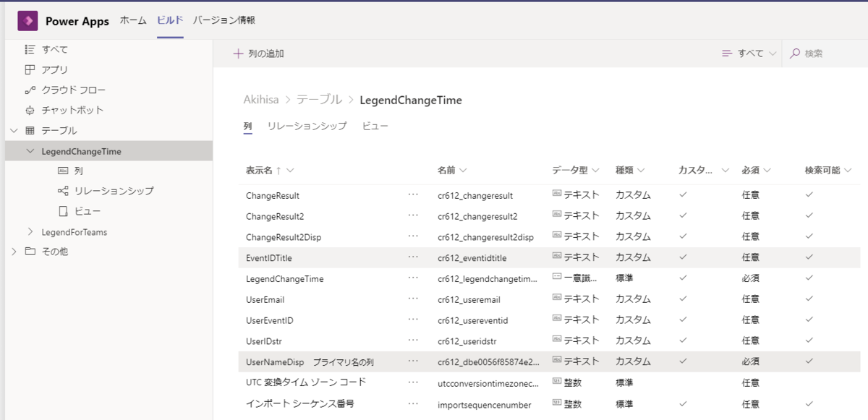The height and width of the screenshot is (420, 868).
Task: Open the データ型 column dropdown
Action: click(595, 170)
